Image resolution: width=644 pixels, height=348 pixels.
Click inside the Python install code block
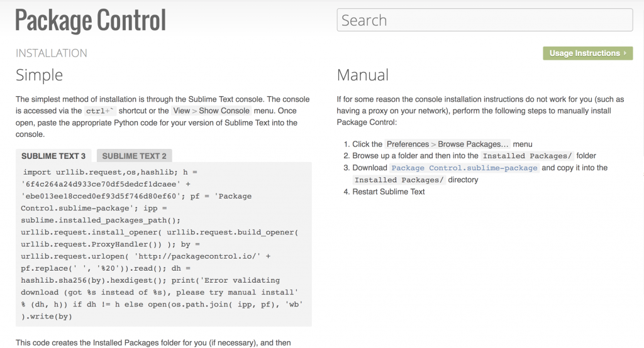(164, 244)
